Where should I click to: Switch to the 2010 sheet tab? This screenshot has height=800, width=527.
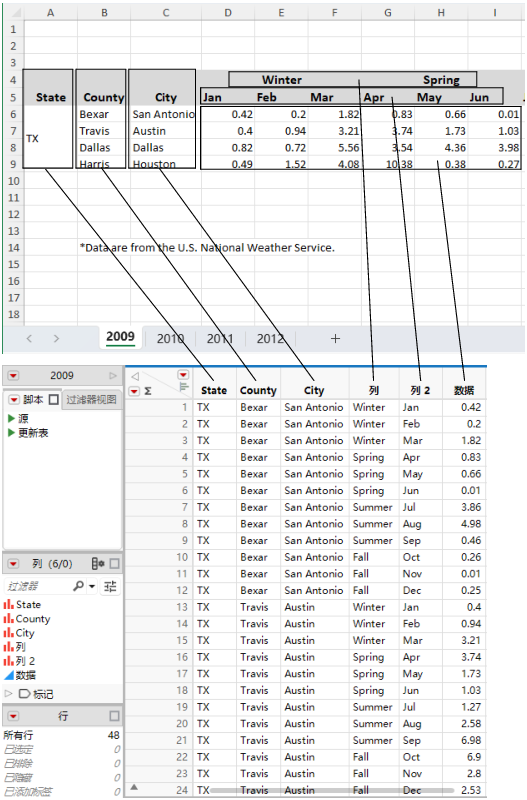(x=170, y=338)
